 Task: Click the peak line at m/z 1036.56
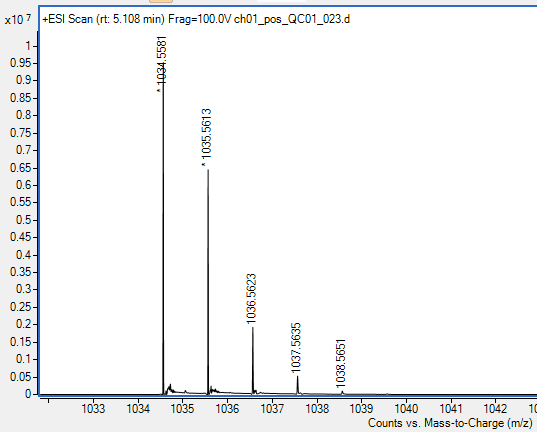coord(253,360)
